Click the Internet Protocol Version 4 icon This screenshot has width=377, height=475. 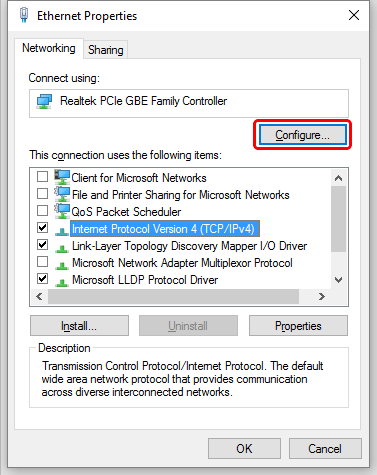tap(62, 231)
